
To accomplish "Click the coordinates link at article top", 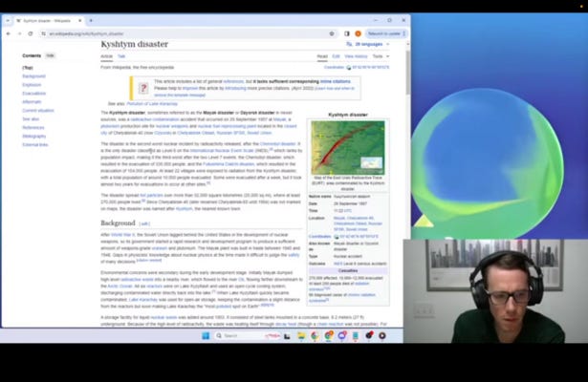I will [371, 68].
